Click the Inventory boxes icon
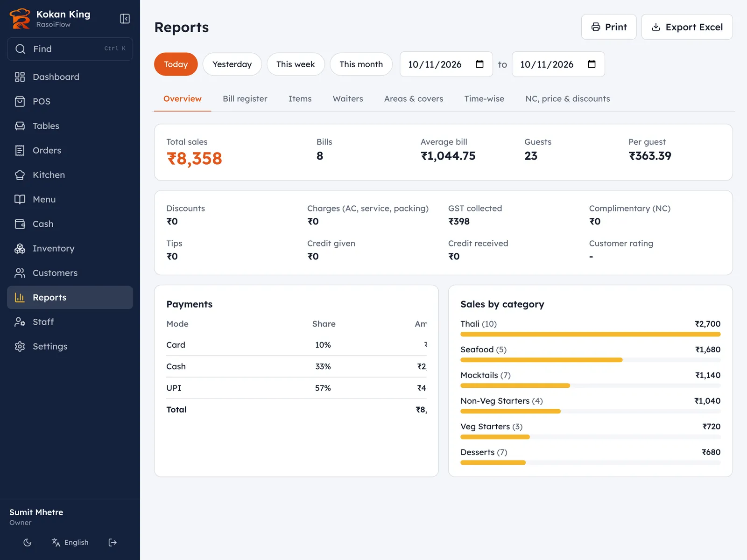The image size is (747, 560). tap(20, 248)
